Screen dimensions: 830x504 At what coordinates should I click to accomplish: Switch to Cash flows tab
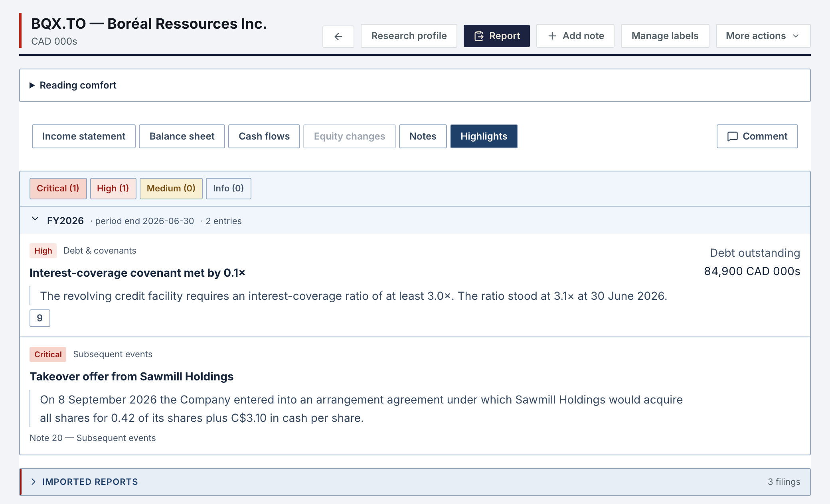click(x=264, y=136)
